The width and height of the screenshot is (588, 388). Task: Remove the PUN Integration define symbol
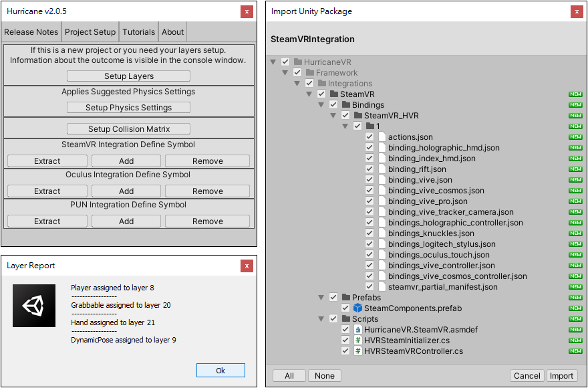pyautogui.click(x=207, y=221)
